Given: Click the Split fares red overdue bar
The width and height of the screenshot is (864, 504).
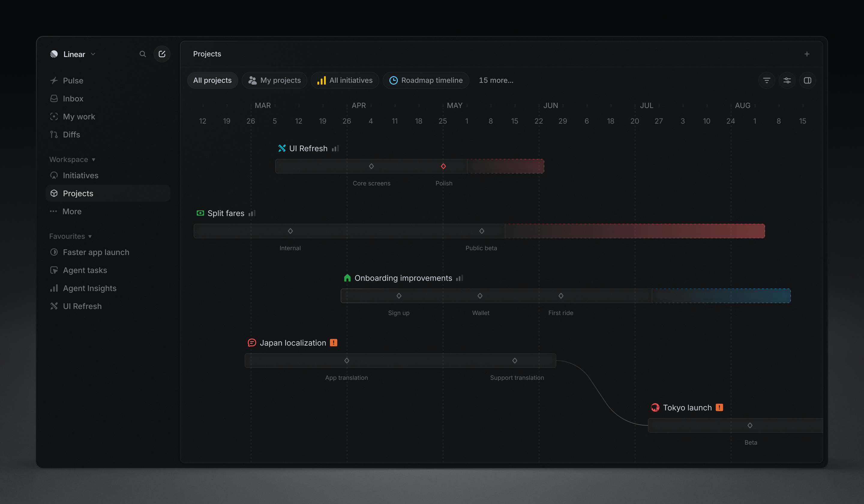Looking at the screenshot, I should [634, 231].
